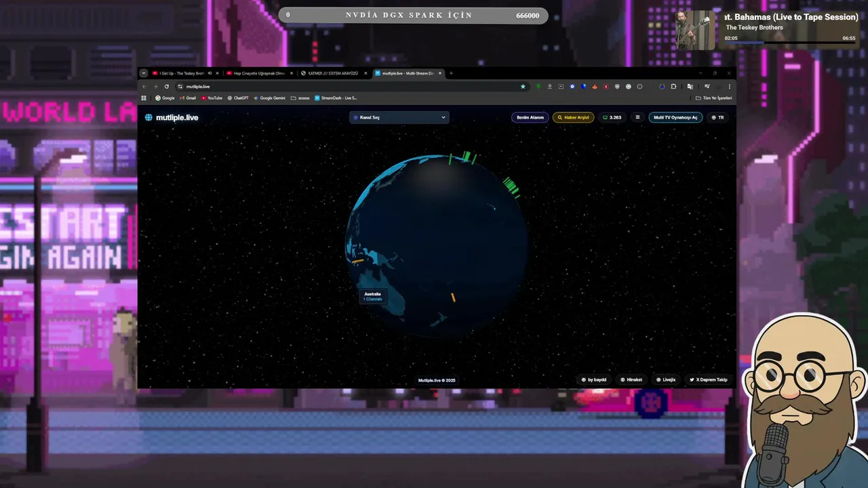Open the Livejix footer link
Image resolution: width=868 pixels, height=488 pixels.
tap(666, 380)
